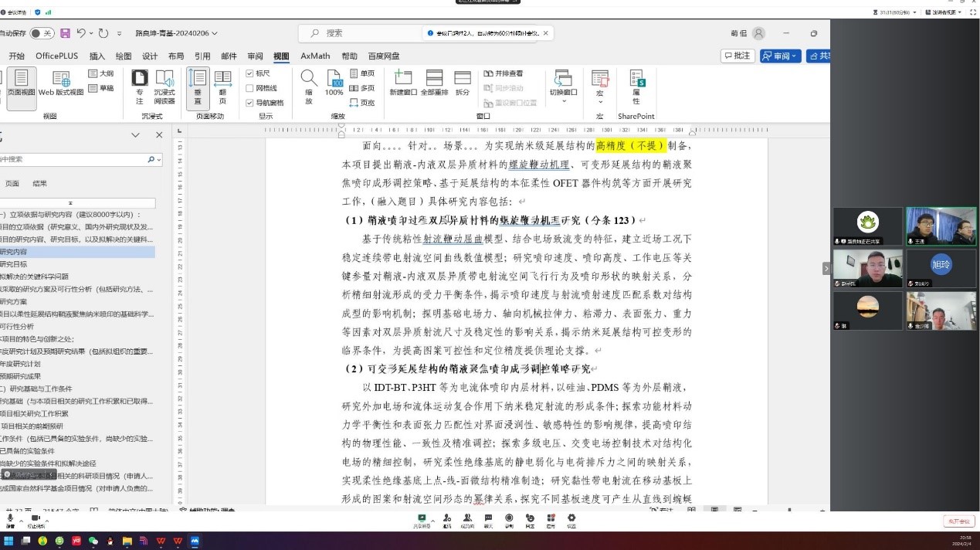Image resolution: width=980 pixels, height=550 pixels.
Task: Split the document window (拆分)
Action: tap(463, 83)
